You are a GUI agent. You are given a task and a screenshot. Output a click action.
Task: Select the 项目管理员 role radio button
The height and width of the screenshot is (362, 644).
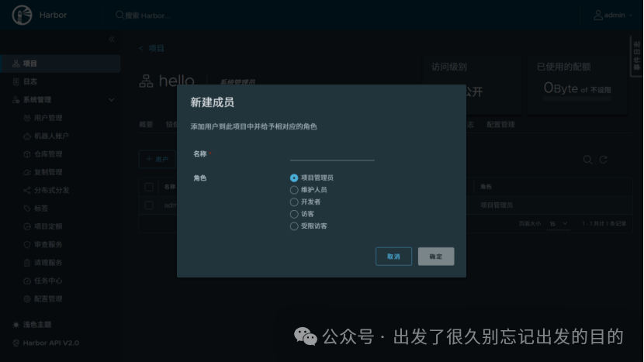point(293,178)
